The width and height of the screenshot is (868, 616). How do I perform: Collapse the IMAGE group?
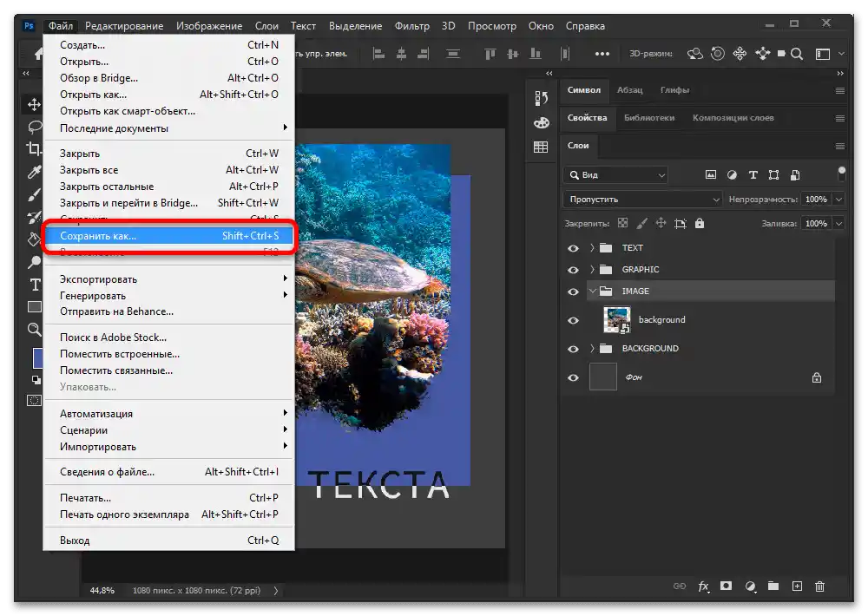point(592,292)
